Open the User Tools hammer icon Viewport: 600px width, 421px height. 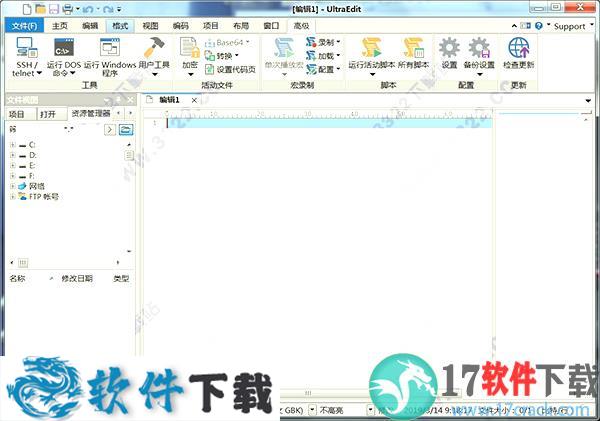(154, 50)
